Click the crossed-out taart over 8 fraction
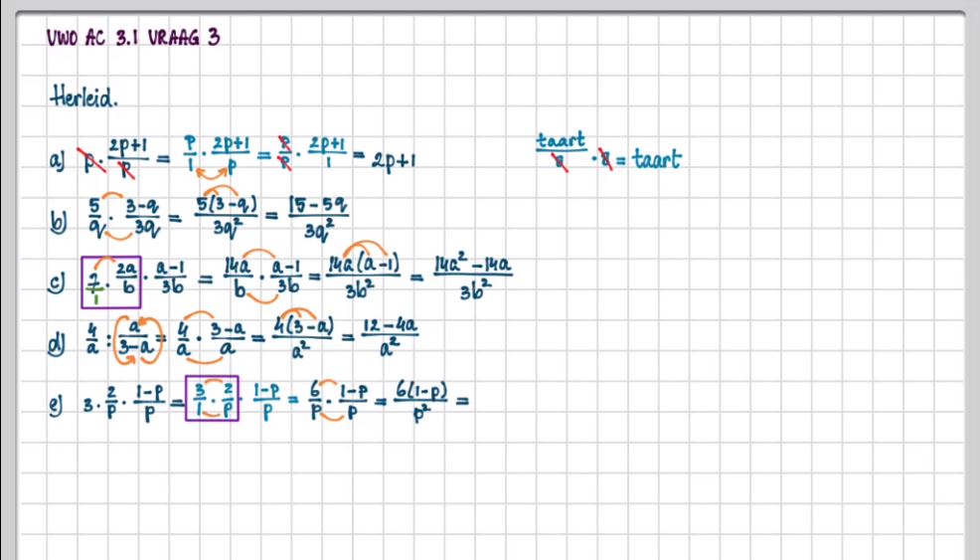The height and width of the screenshot is (560, 980). 562,149
